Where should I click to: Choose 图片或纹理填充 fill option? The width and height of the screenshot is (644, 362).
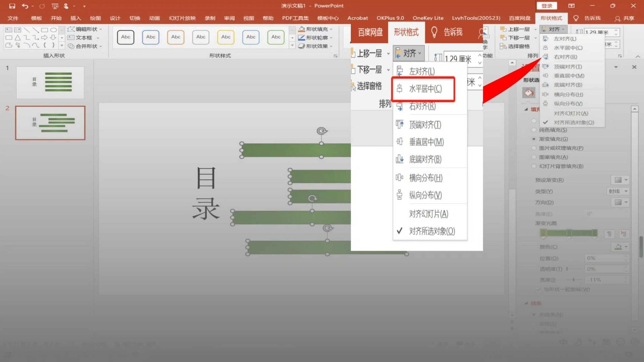[x=534, y=148]
